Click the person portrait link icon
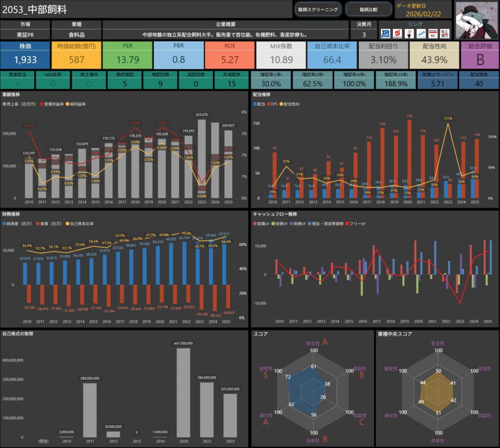Screen dimensions: 500x448 click(x=409, y=33)
